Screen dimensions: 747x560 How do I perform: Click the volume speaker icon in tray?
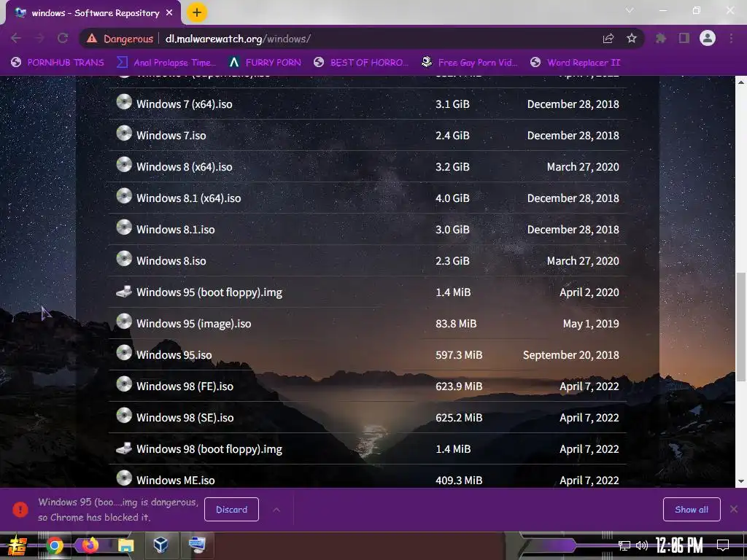click(642, 545)
